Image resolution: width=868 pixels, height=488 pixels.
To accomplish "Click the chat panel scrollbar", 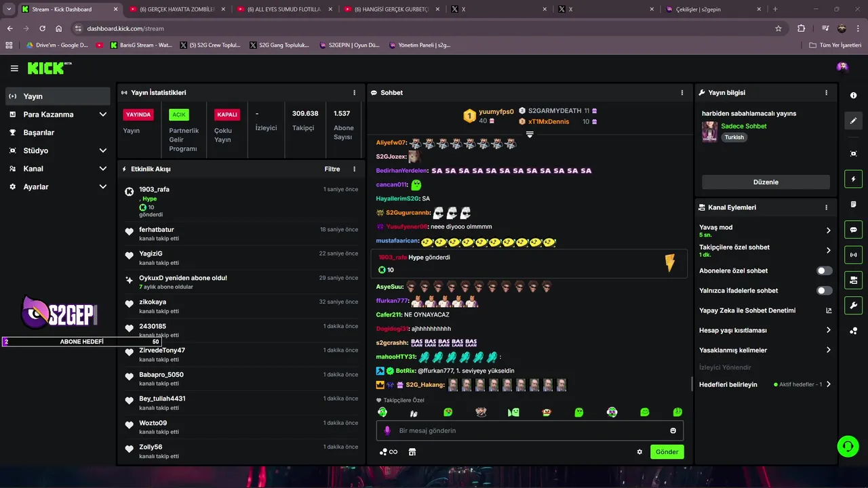I will click(x=692, y=384).
